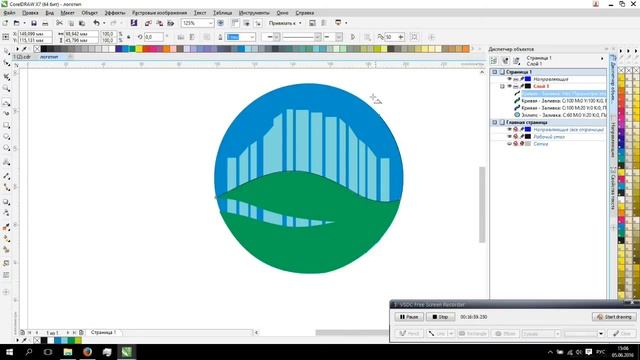Open the Object Manager flyout arrow

click(x=602, y=59)
